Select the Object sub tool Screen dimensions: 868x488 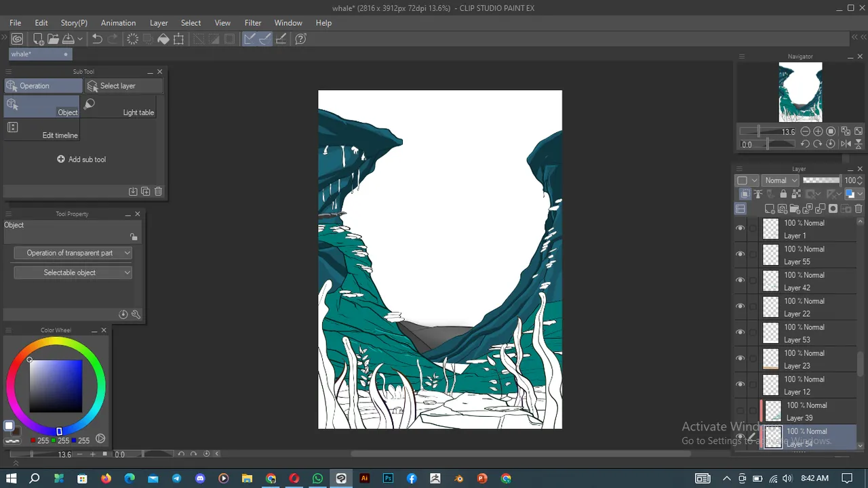click(x=42, y=106)
